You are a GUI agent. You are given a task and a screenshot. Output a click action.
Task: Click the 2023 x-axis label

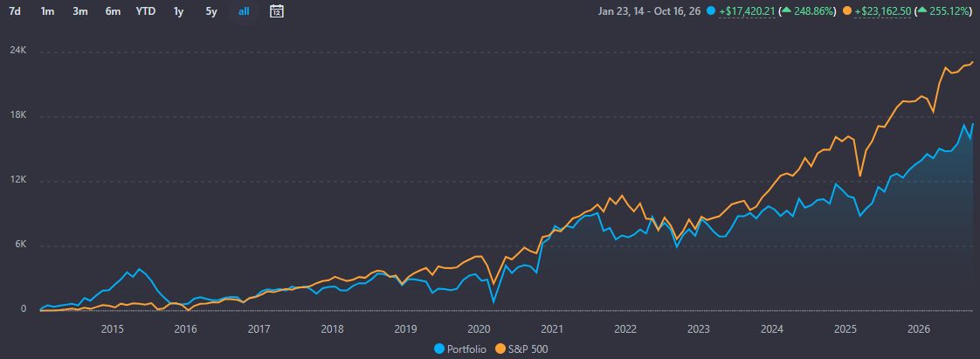pos(699,329)
